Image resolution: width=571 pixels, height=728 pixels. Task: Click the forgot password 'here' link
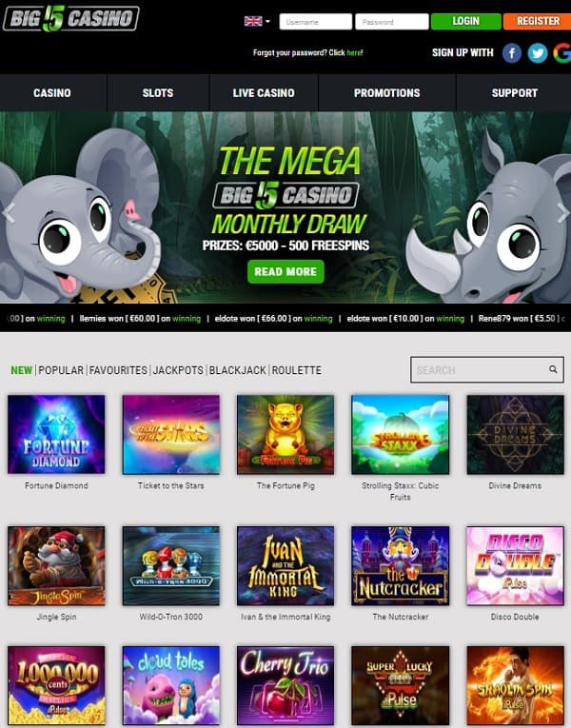tap(355, 52)
